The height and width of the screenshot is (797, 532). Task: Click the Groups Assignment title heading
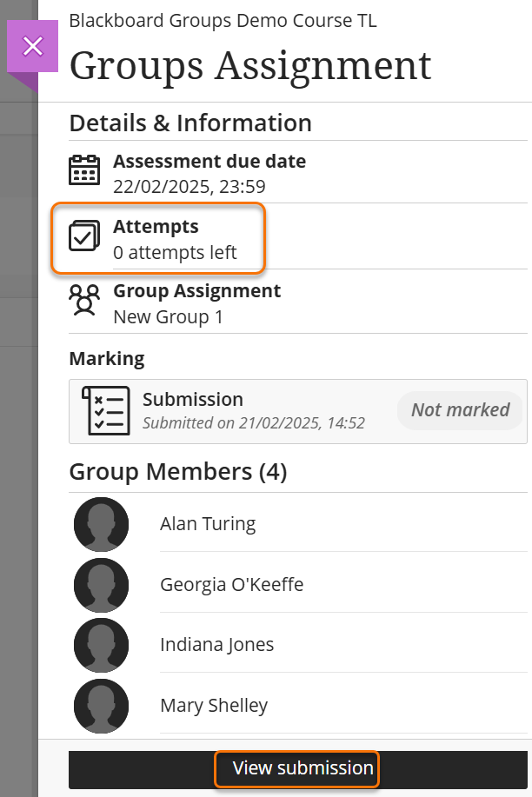click(250, 65)
